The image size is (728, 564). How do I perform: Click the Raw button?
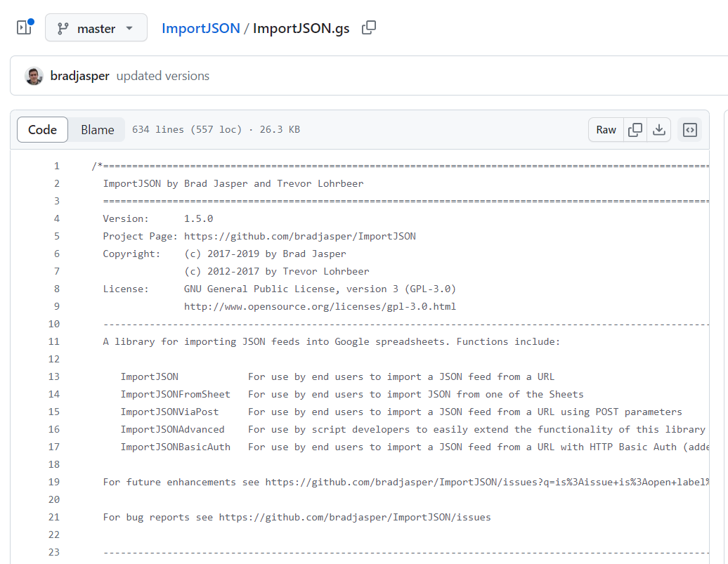pos(606,129)
